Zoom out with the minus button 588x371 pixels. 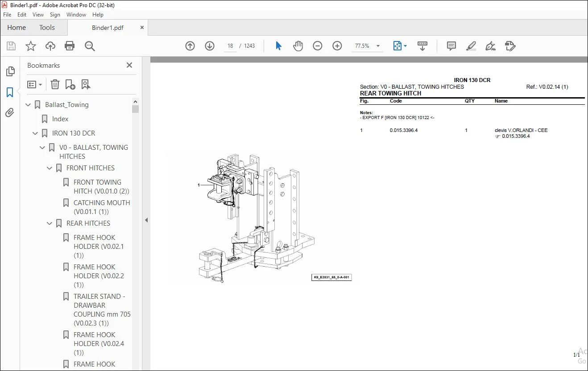(x=318, y=46)
